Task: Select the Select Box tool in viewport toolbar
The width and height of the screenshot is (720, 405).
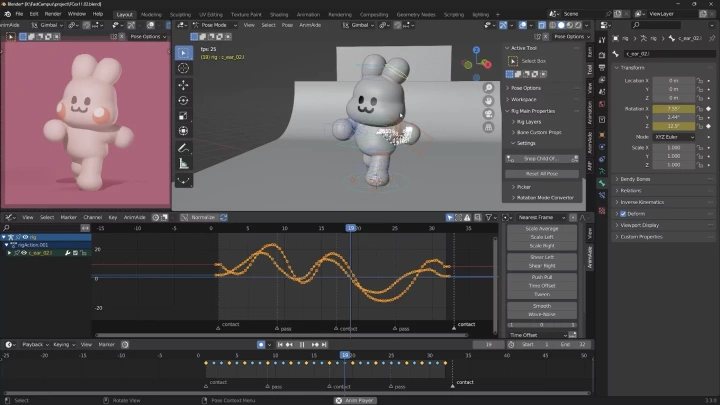Action: tap(183, 53)
